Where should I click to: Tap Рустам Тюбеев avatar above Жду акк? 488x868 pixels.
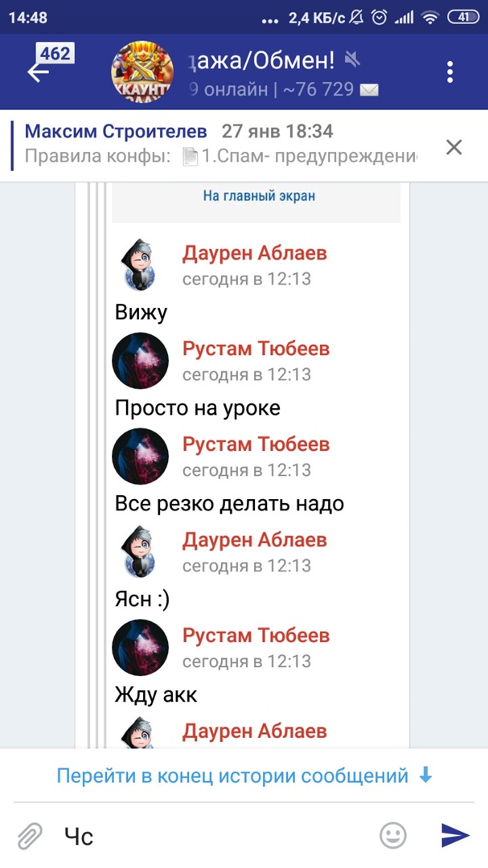click(140, 647)
